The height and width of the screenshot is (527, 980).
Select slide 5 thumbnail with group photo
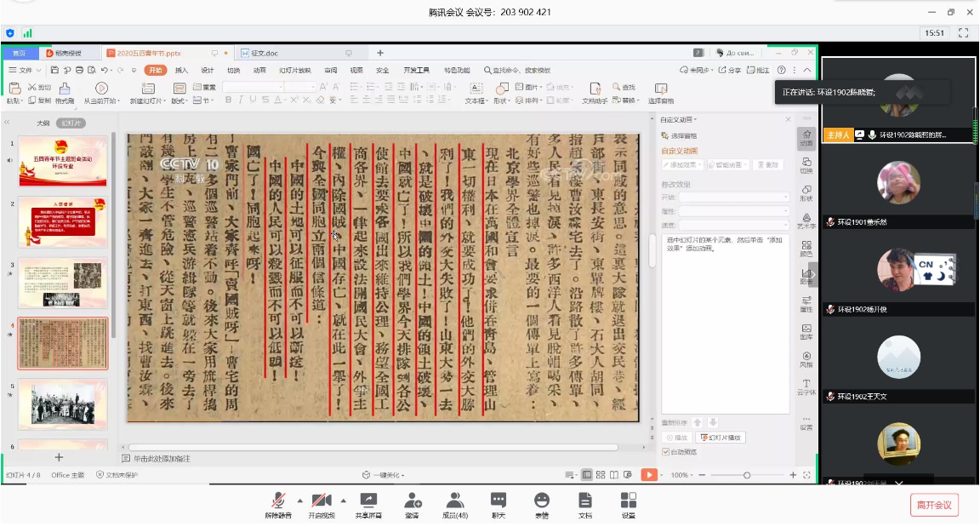click(x=63, y=402)
